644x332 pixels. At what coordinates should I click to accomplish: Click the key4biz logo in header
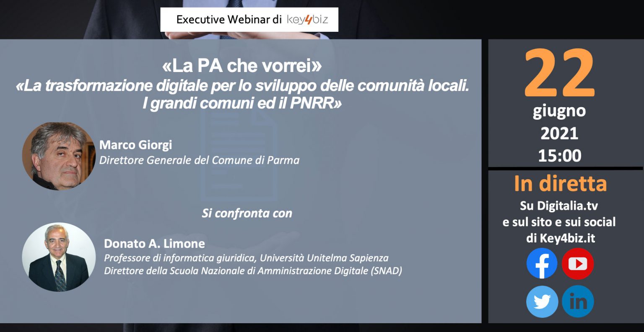[x=307, y=20]
